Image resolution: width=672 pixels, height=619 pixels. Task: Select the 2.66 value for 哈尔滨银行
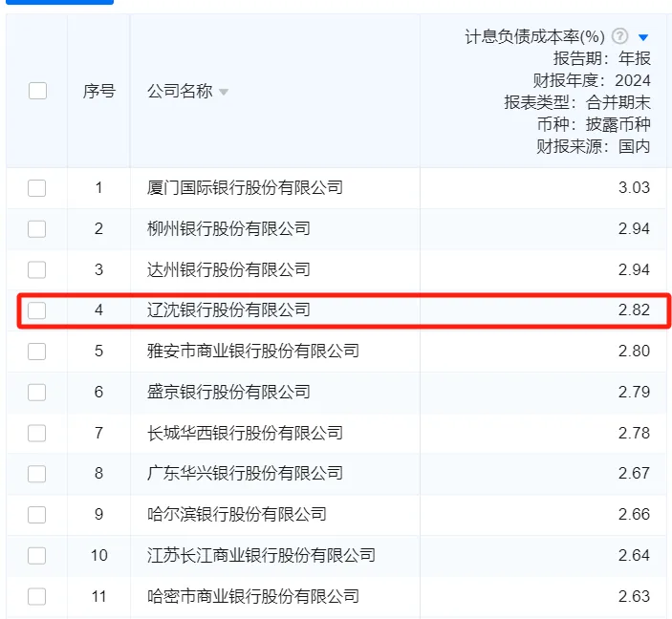(x=634, y=514)
